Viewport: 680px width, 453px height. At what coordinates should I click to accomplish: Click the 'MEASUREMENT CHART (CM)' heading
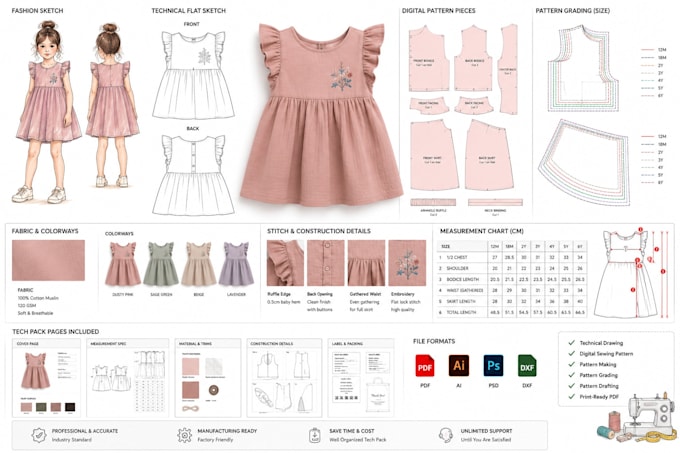(x=481, y=231)
